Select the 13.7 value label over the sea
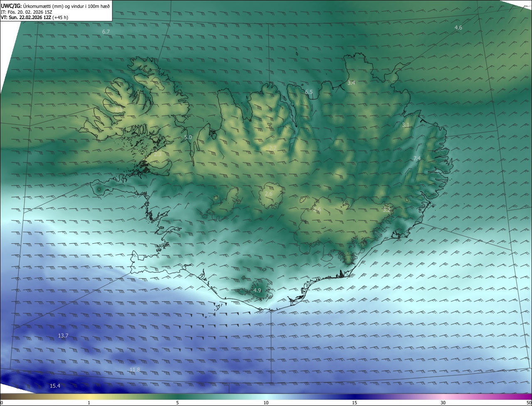Screen dimensions: 532x406 coord(63,335)
